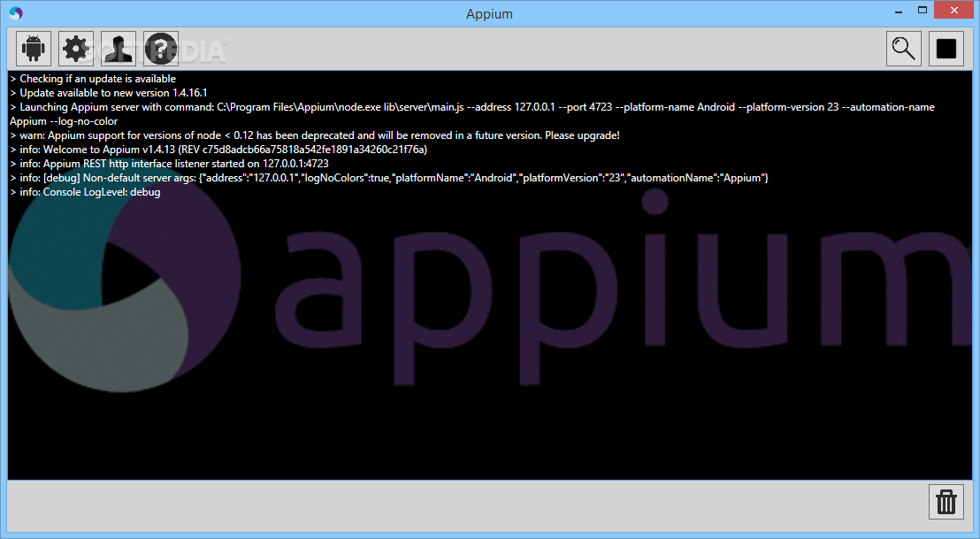Click the "Non-default server args" debug line
Viewport: 980px width, 539px height.
coord(389,178)
